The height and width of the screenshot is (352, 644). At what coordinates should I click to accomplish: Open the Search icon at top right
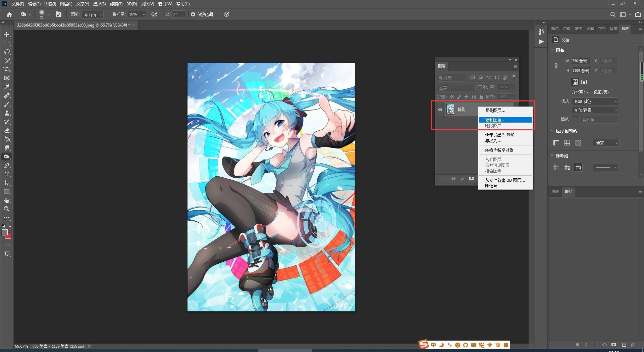coord(612,14)
